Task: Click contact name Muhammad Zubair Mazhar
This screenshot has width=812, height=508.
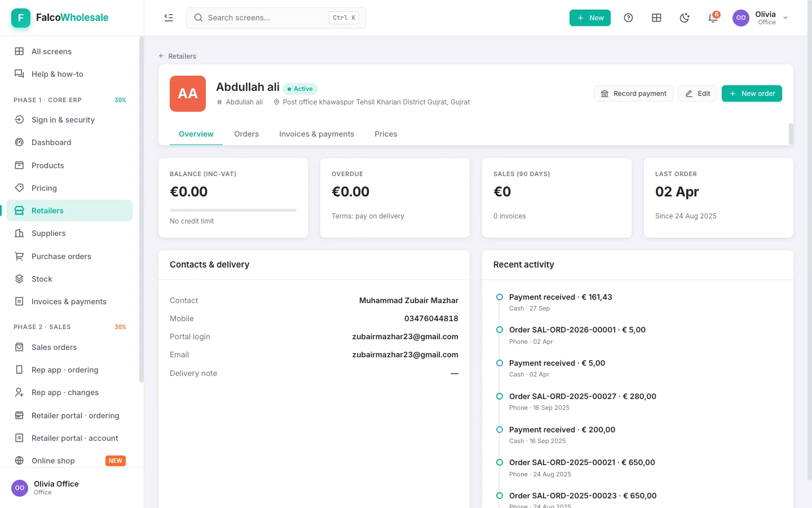Action: (409, 300)
